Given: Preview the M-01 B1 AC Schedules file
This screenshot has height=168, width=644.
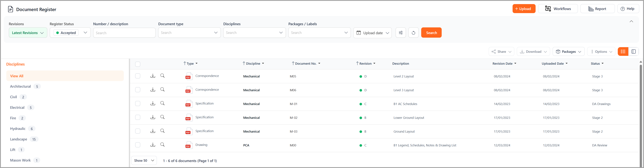Looking at the screenshot, I should click(162, 103).
